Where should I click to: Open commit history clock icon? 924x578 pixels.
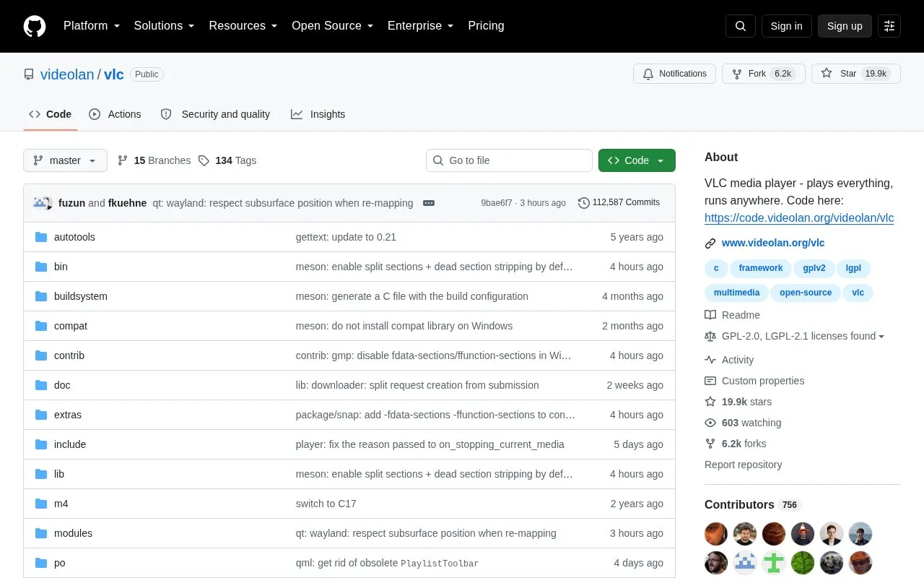click(583, 203)
